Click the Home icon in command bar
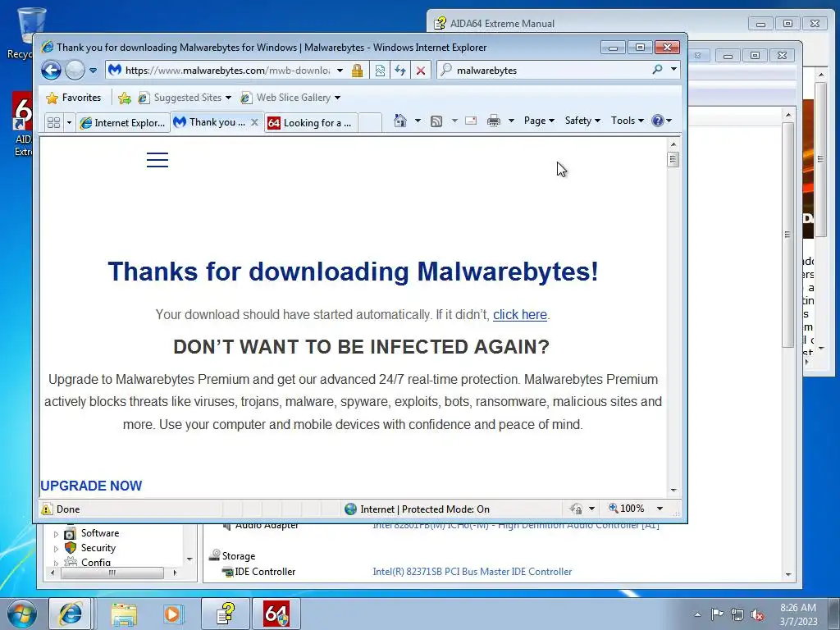 pos(400,121)
